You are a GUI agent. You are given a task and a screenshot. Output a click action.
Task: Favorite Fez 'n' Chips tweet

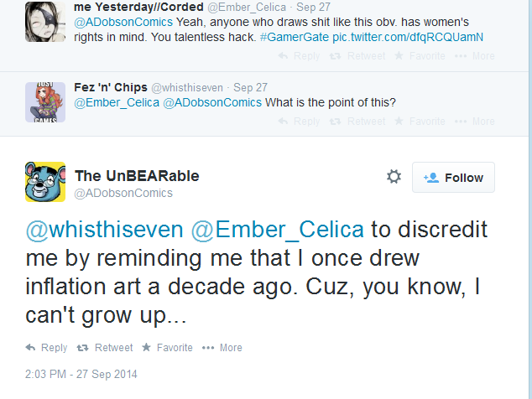click(420, 122)
